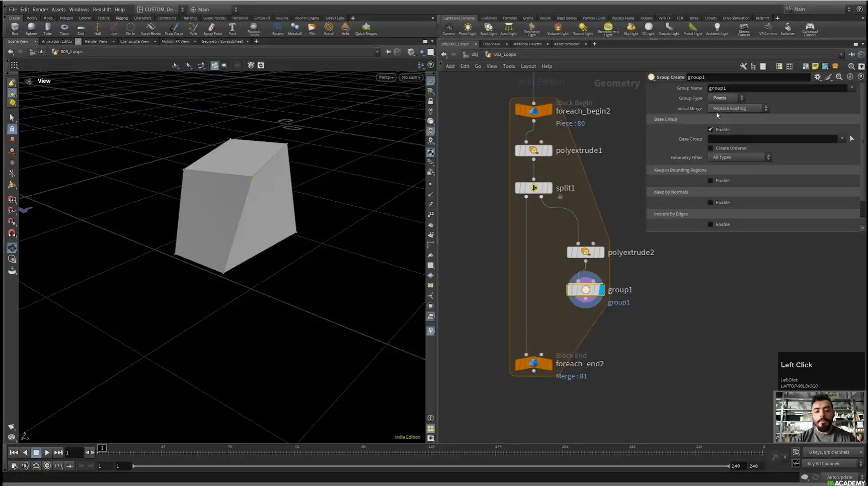Open the Persp viewport menu
The width and height of the screenshot is (868, 486).
[385, 77]
